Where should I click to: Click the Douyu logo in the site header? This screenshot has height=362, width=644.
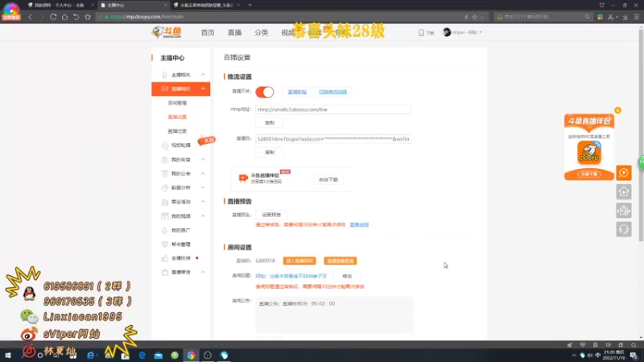tap(167, 32)
